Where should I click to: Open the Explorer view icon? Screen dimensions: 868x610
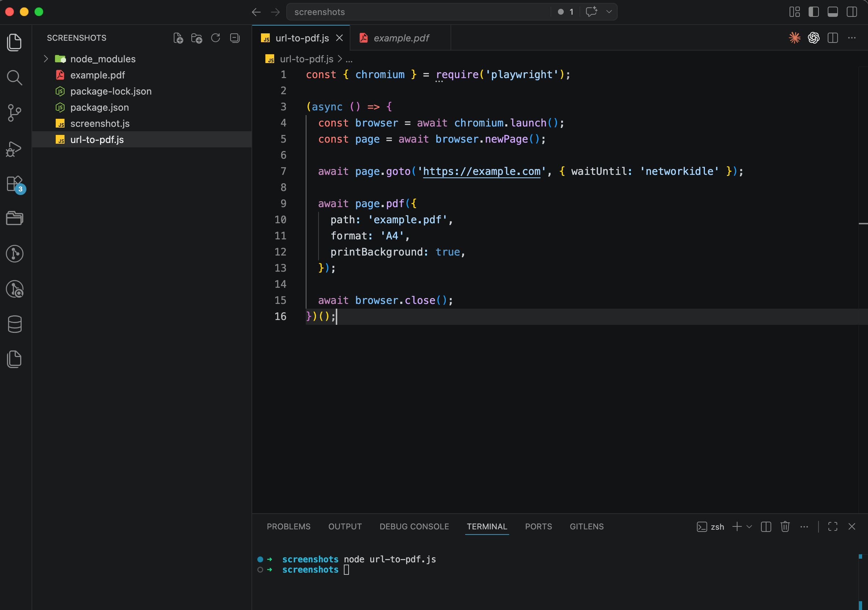pos(14,43)
